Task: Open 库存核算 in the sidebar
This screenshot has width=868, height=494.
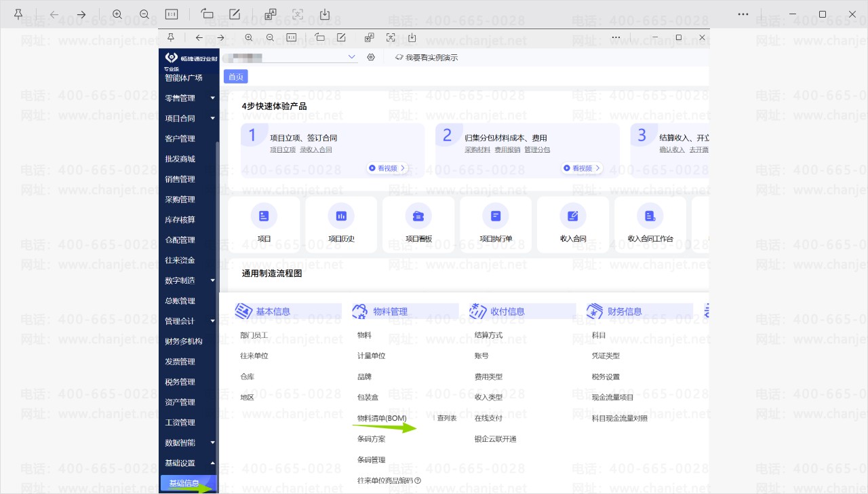Action: (180, 220)
